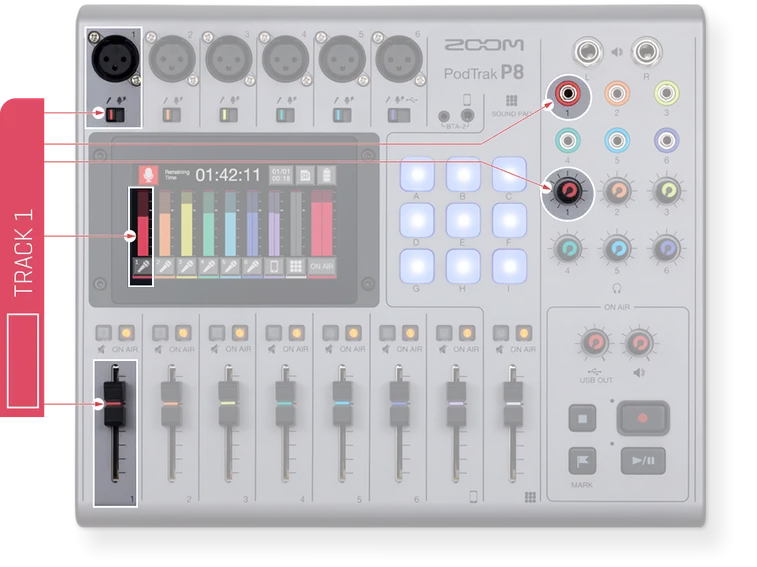Tap the ON AIR button on touchscreen
The width and height of the screenshot is (757, 567).
point(322,266)
